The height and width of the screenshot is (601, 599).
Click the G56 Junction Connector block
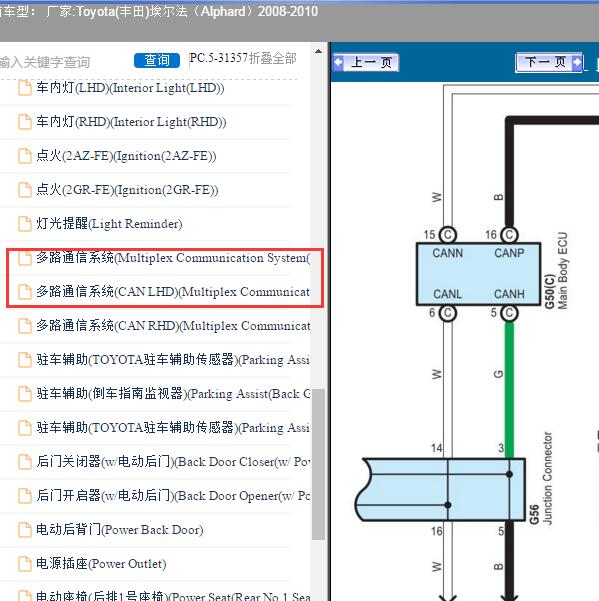click(x=441, y=489)
